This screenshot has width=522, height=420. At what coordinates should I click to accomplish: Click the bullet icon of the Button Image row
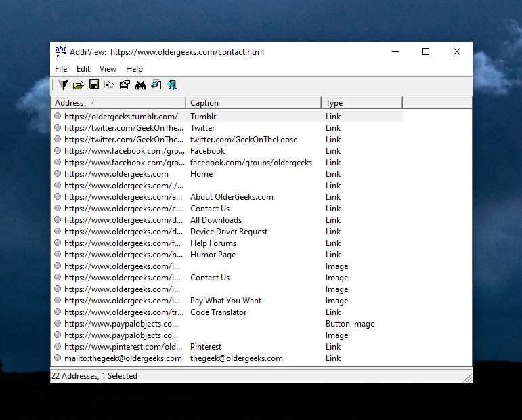coord(58,323)
